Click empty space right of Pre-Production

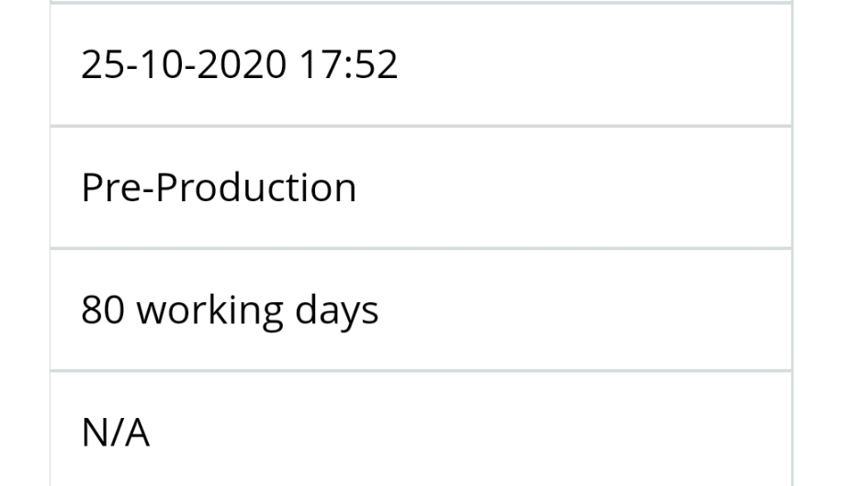tap(573, 187)
